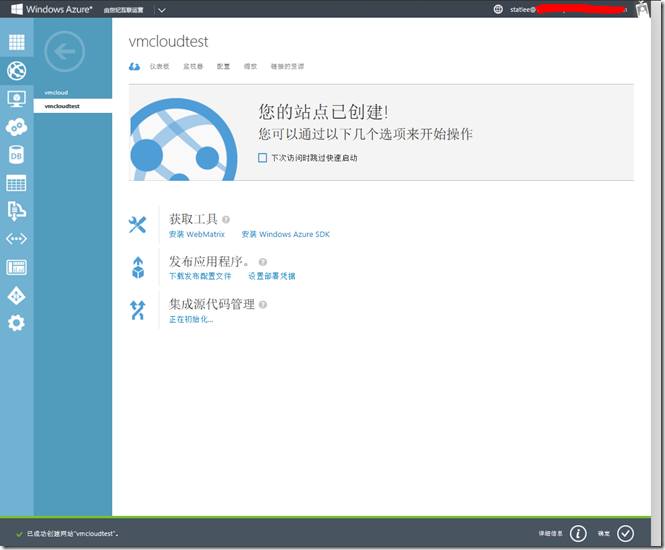This screenshot has width=665, height=550.
Task: Click the help icon next to 发布应用程序
Action: [x=263, y=262]
